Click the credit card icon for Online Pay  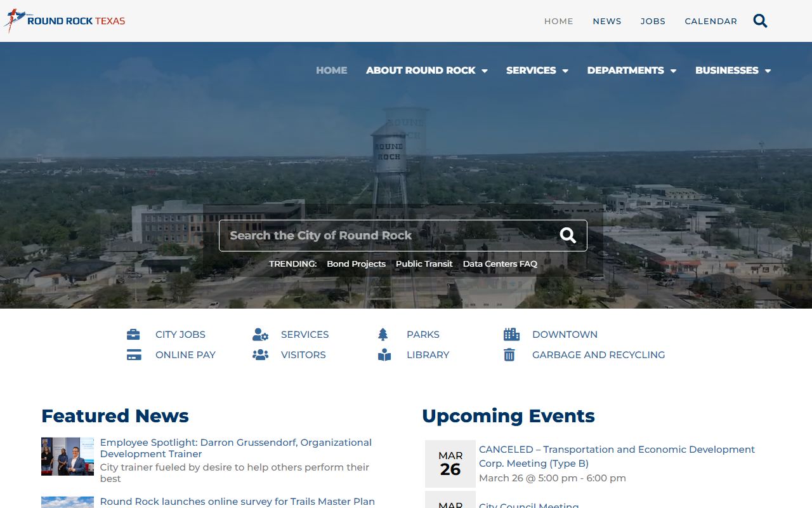(x=133, y=355)
